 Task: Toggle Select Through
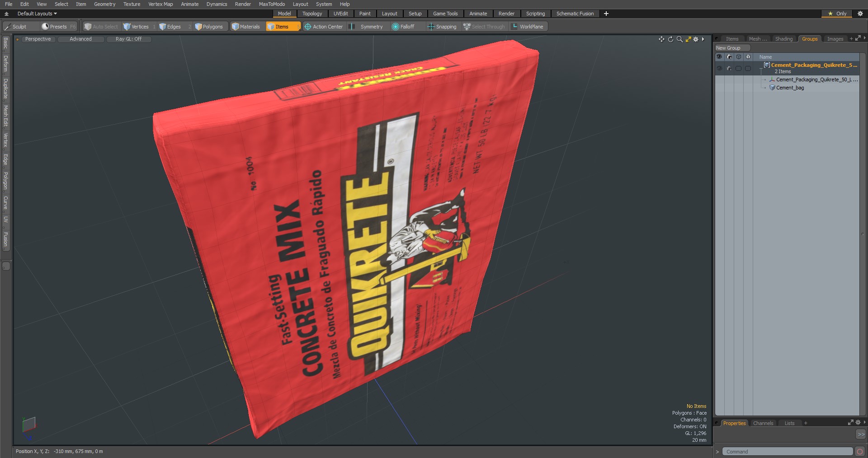tap(484, 27)
